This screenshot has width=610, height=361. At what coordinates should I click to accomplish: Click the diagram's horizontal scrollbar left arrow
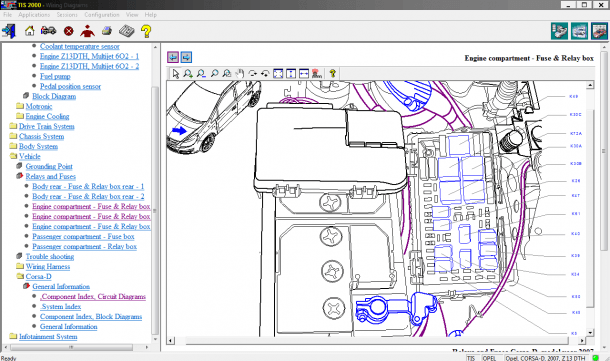pyautogui.click(x=170, y=341)
